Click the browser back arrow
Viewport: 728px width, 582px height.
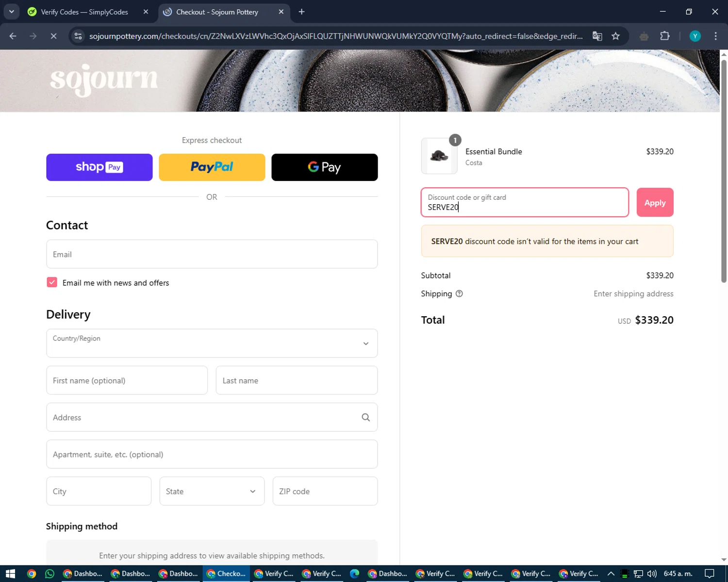click(x=13, y=36)
